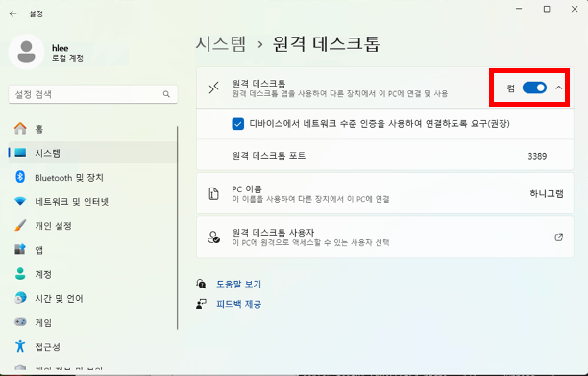This screenshot has width=588, height=376.
Task: Click the 시스템 breadcrumb link
Action: [221, 43]
